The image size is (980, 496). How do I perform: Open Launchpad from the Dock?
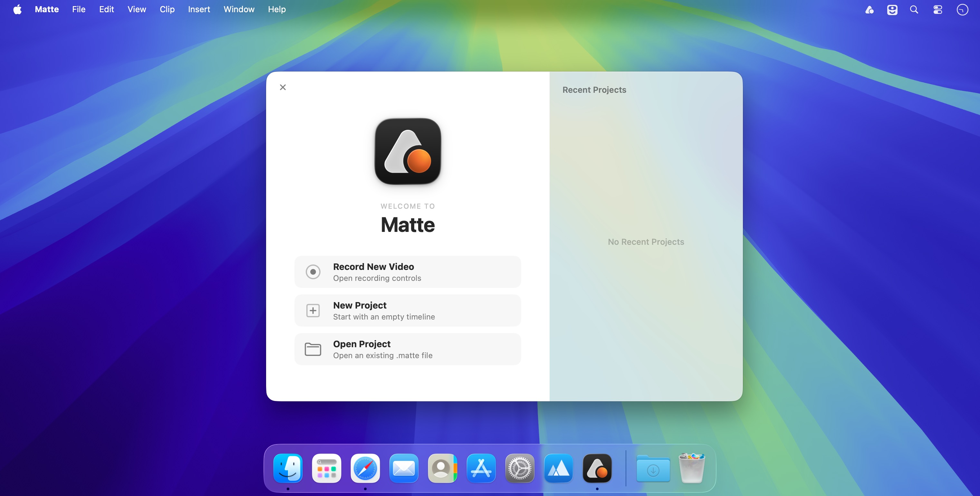pyautogui.click(x=326, y=468)
